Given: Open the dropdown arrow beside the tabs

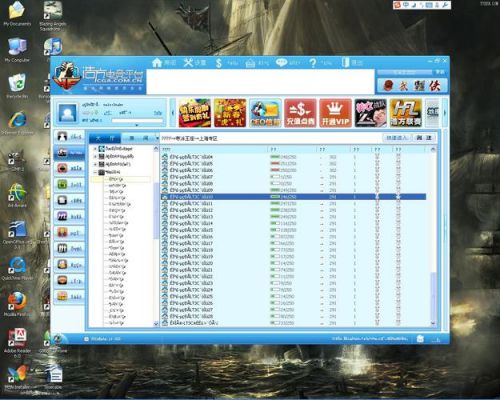Looking at the screenshot, I should pyautogui.click(x=157, y=138).
